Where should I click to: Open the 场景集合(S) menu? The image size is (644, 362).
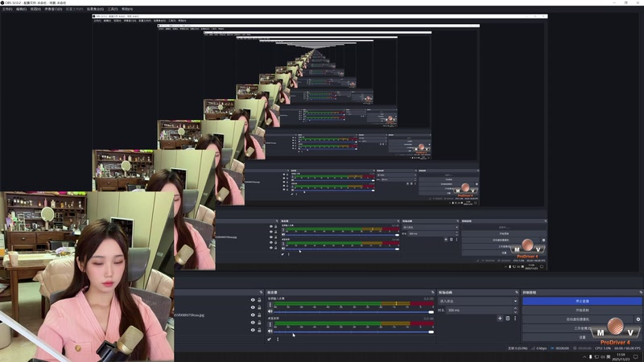(x=95, y=9)
